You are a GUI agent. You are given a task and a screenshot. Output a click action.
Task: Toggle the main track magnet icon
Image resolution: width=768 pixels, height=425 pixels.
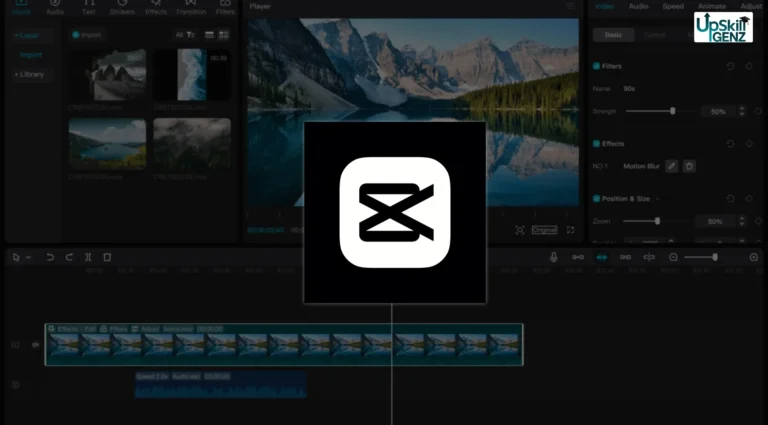pyautogui.click(x=578, y=258)
